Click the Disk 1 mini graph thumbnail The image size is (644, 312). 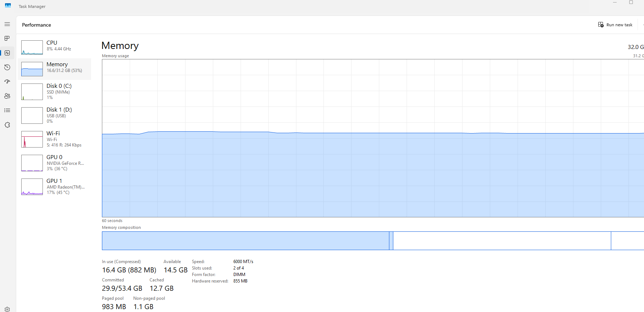click(32, 116)
